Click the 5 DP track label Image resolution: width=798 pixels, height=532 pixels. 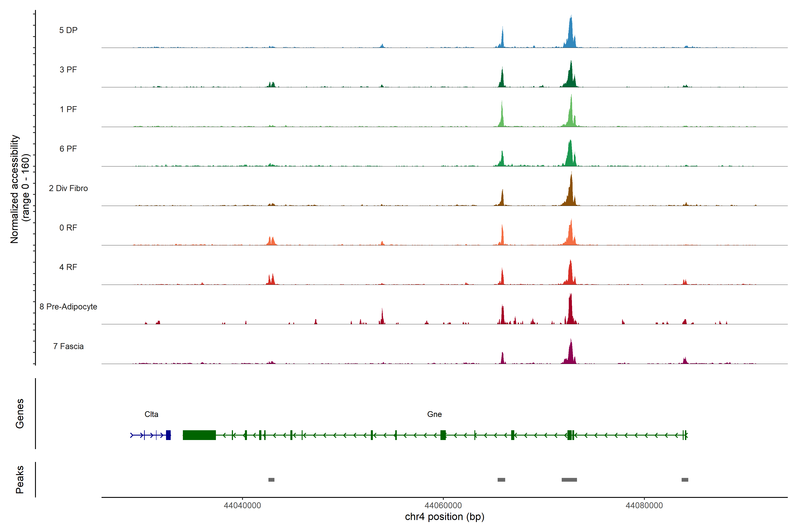click(68, 30)
